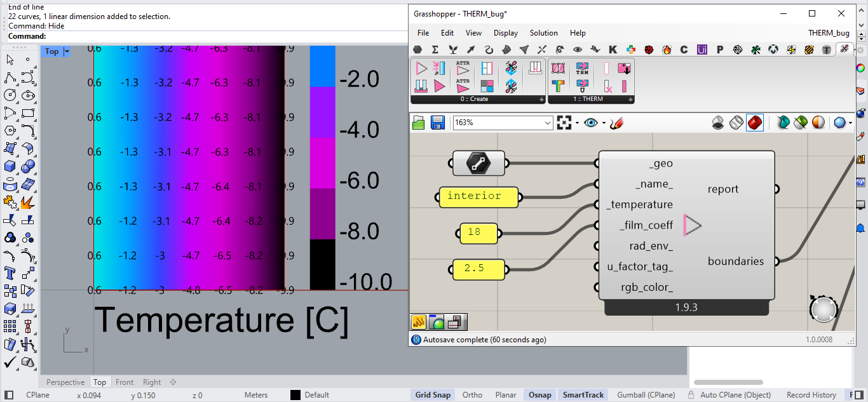The width and height of the screenshot is (868, 402).
Task: Expand the Top viewport title dropdown arrow
Action: click(67, 51)
